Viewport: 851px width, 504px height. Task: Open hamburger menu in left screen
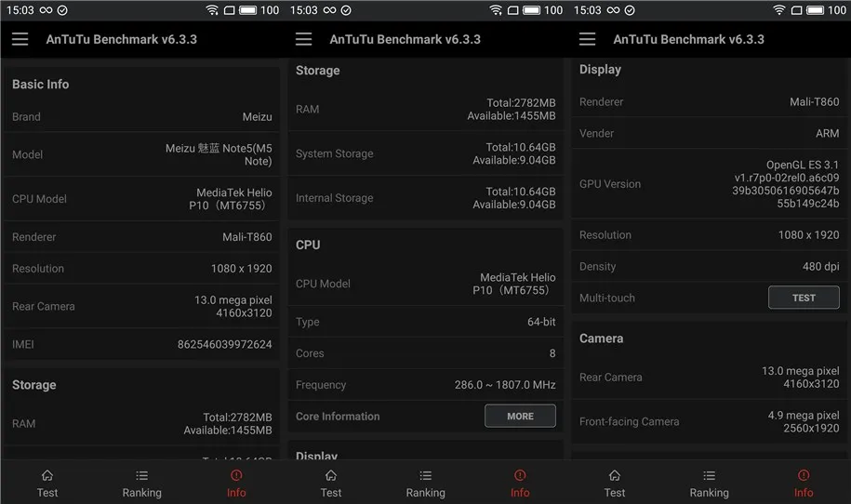pyautogui.click(x=20, y=39)
